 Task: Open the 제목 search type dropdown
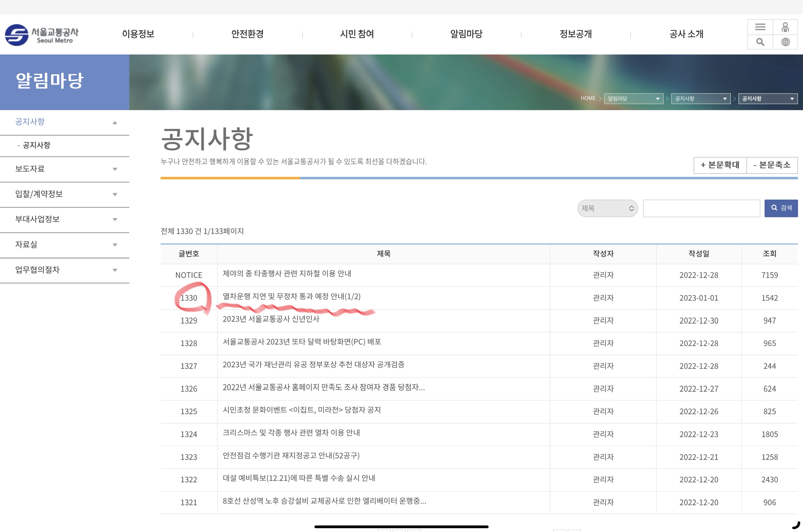[x=607, y=208]
